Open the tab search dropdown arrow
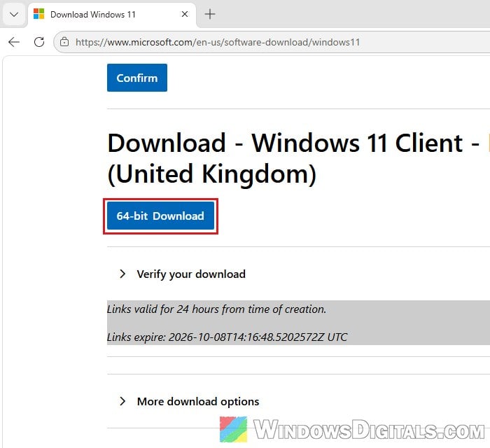 [x=14, y=15]
